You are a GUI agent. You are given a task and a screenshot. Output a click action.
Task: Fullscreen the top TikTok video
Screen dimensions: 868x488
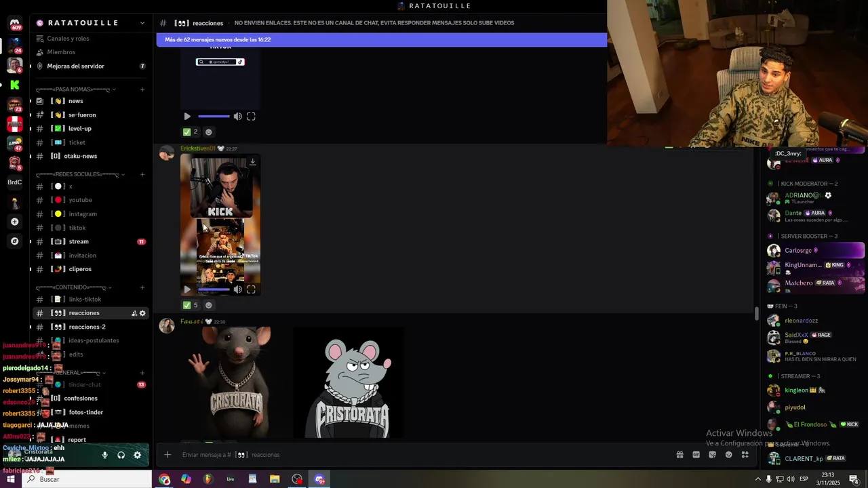click(x=251, y=117)
